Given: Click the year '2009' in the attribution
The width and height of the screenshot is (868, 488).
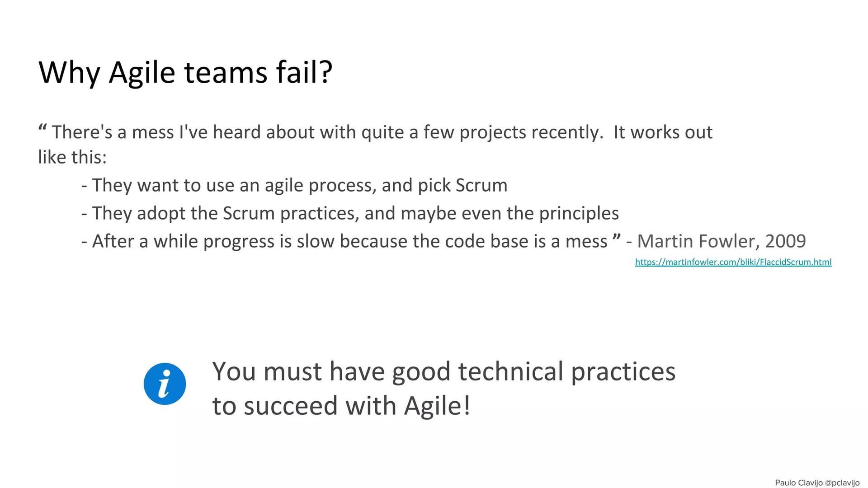Looking at the screenshot, I should point(785,241).
